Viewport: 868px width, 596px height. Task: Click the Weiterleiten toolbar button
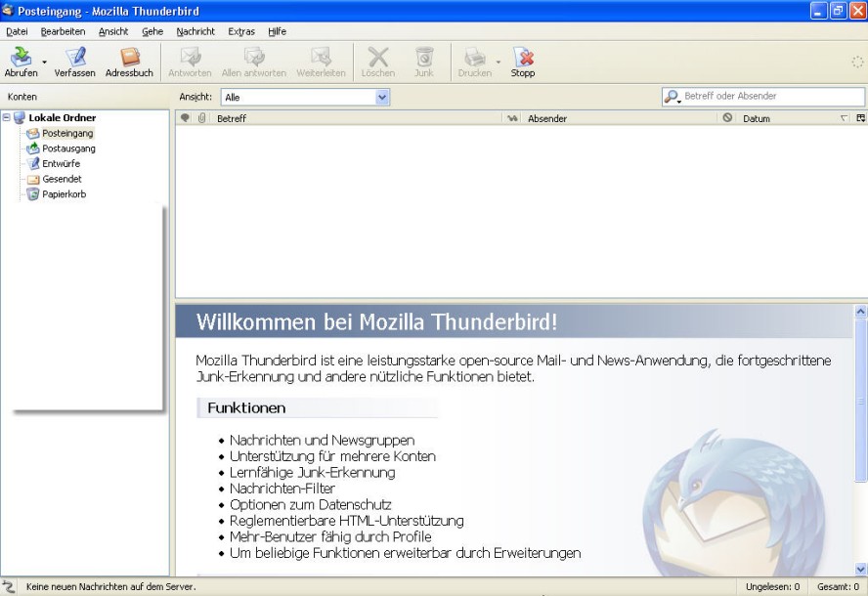pyautogui.click(x=321, y=62)
